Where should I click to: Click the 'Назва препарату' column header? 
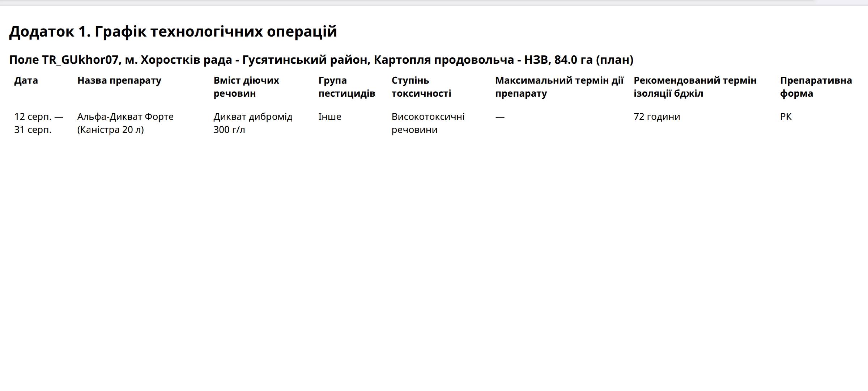point(119,80)
